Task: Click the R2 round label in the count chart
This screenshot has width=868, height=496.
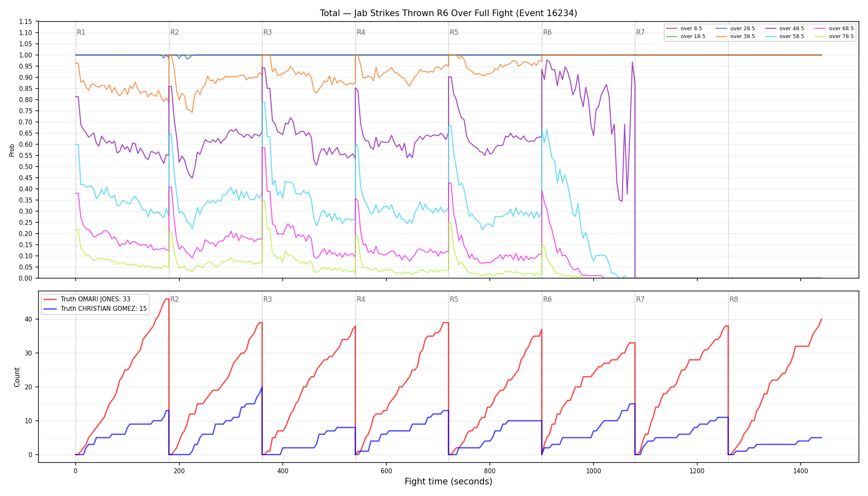Action: 174,299
